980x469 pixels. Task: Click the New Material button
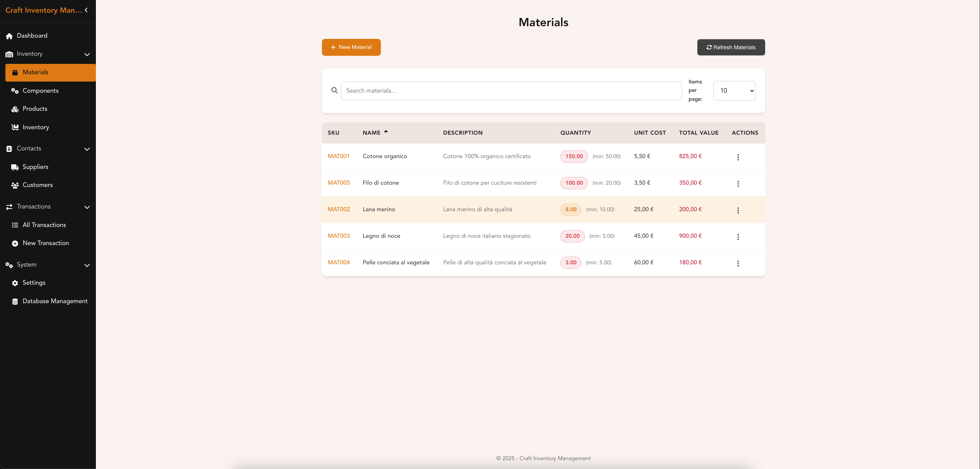(x=351, y=47)
